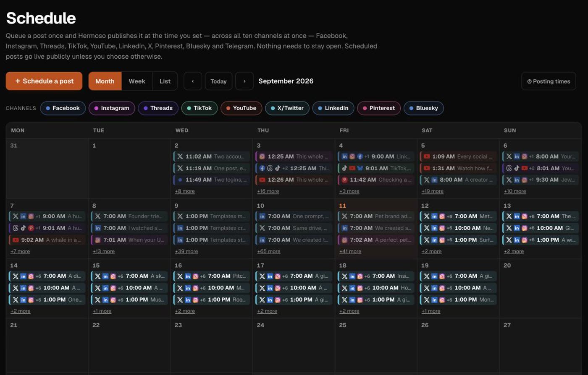Show "+1 more" posts on September 15

[x=102, y=311]
